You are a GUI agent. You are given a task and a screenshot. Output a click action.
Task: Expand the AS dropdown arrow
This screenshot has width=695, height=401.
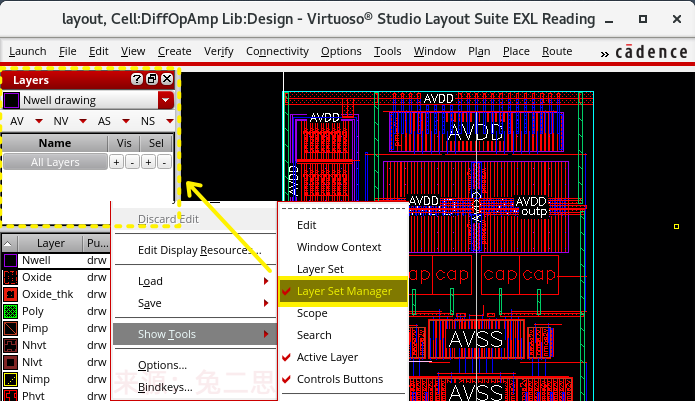tap(126, 121)
